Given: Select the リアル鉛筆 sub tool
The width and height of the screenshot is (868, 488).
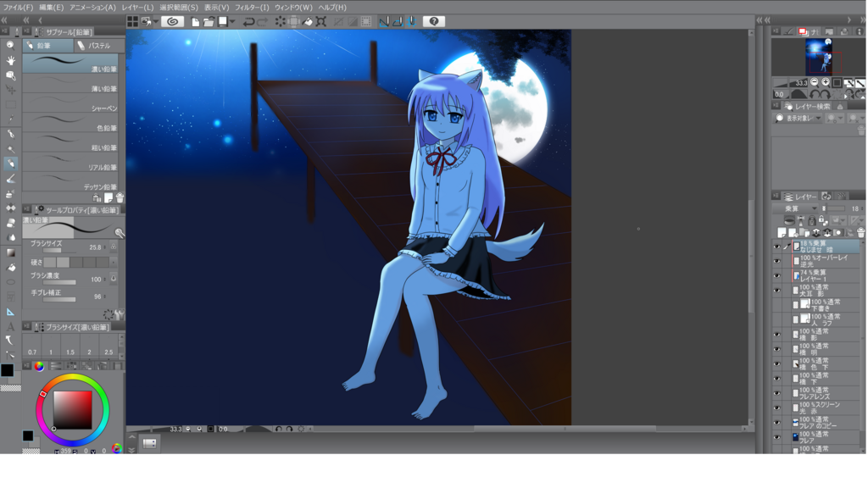Looking at the screenshot, I should point(70,163).
